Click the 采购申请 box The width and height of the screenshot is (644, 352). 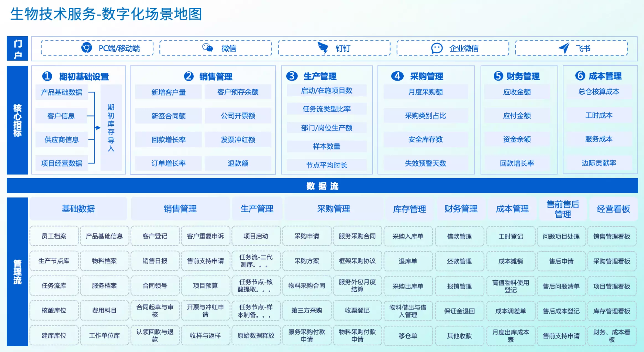[307, 236]
